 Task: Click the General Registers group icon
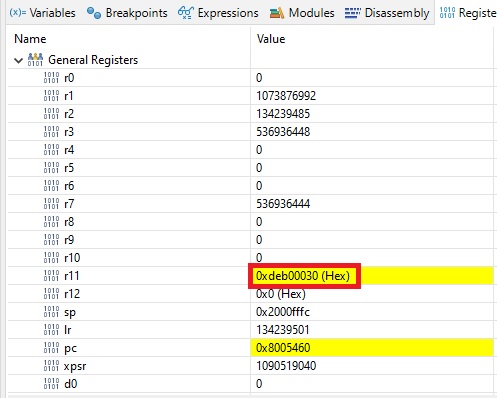tap(35, 60)
